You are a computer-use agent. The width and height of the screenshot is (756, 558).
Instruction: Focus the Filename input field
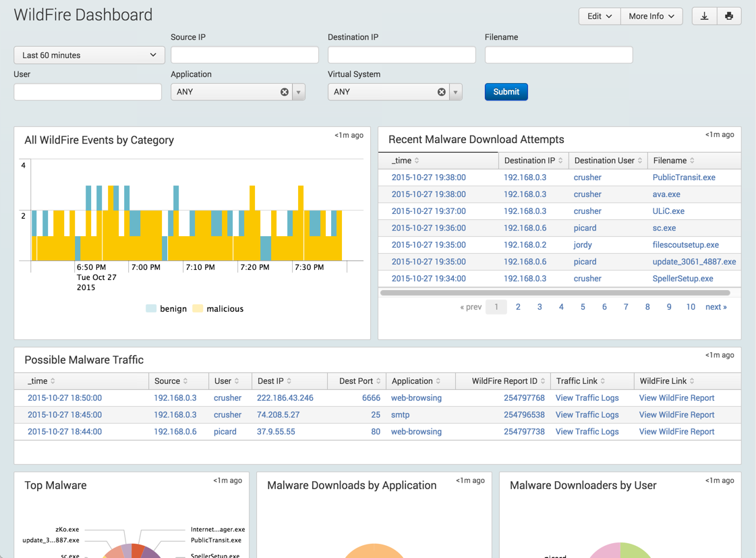[559, 55]
